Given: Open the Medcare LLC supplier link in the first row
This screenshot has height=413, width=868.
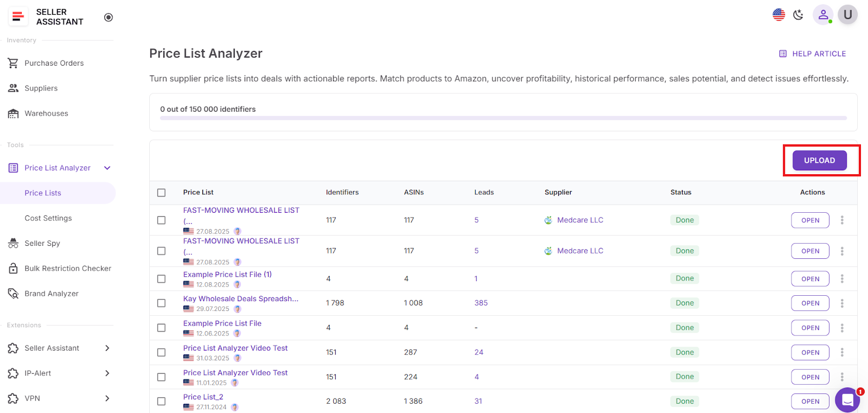Looking at the screenshot, I should pos(580,220).
